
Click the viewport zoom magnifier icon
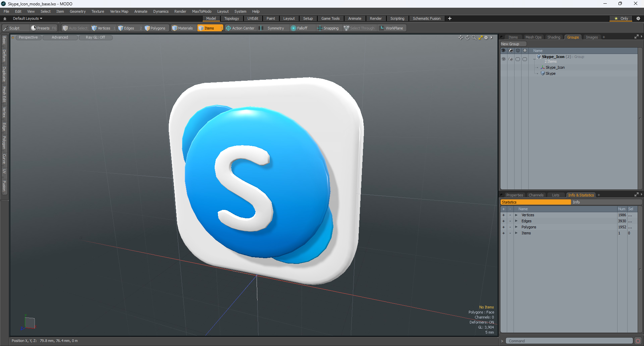(474, 38)
